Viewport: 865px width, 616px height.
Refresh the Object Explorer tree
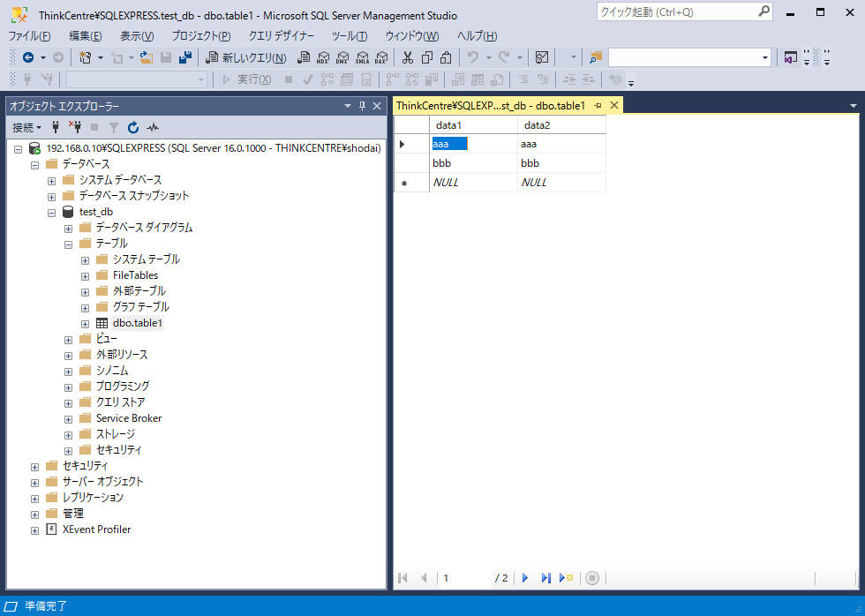[133, 127]
